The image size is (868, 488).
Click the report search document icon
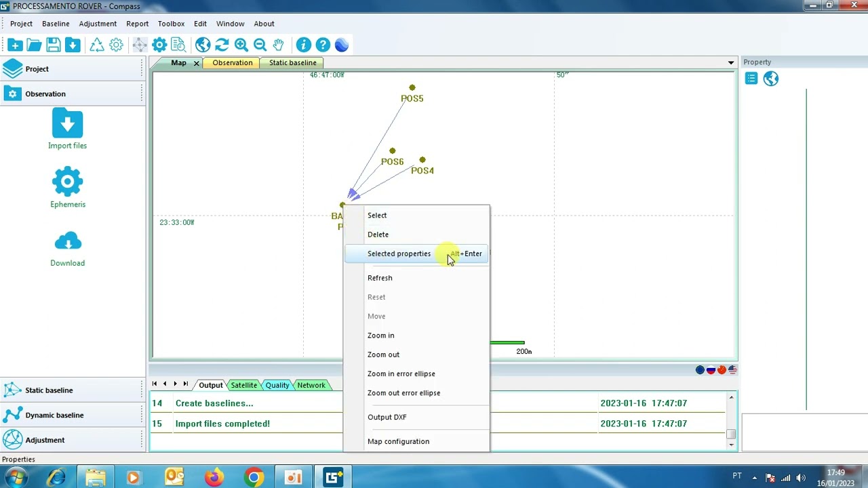(178, 45)
